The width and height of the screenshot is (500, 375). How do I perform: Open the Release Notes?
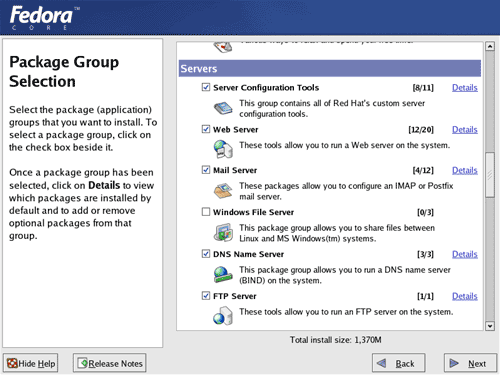click(110, 363)
